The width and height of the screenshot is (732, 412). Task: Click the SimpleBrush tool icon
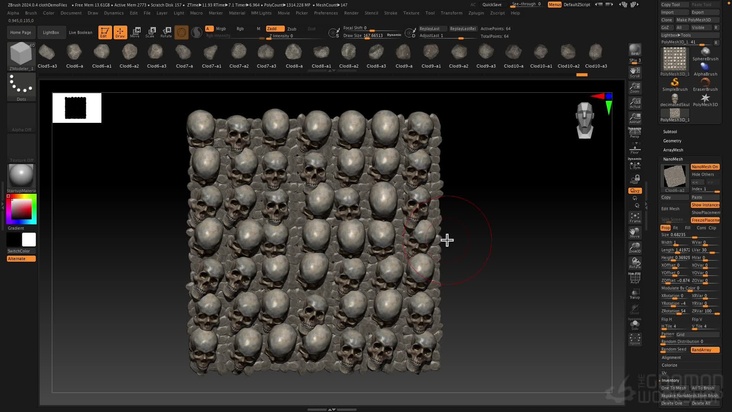tap(675, 84)
